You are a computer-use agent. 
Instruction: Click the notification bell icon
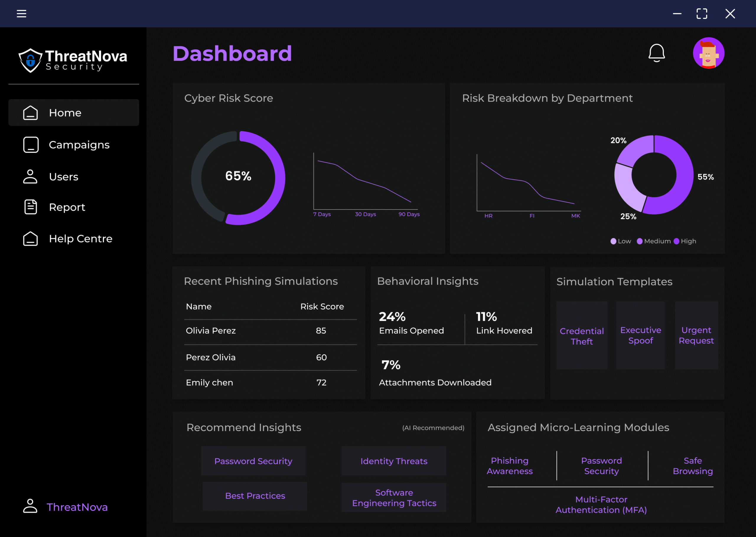click(x=656, y=53)
